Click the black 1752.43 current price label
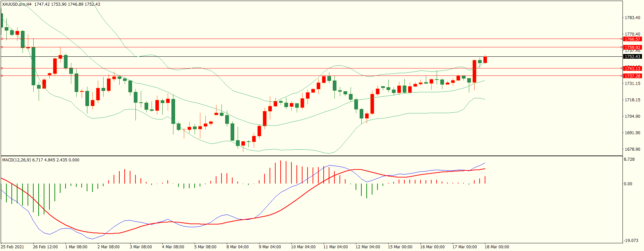The width and height of the screenshot is (644, 251). [632, 57]
